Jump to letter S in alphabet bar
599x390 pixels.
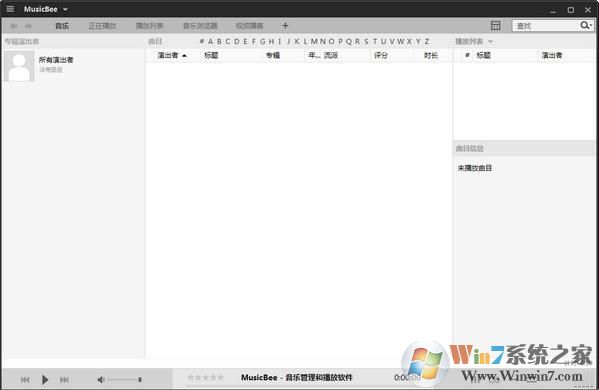tap(366, 41)
